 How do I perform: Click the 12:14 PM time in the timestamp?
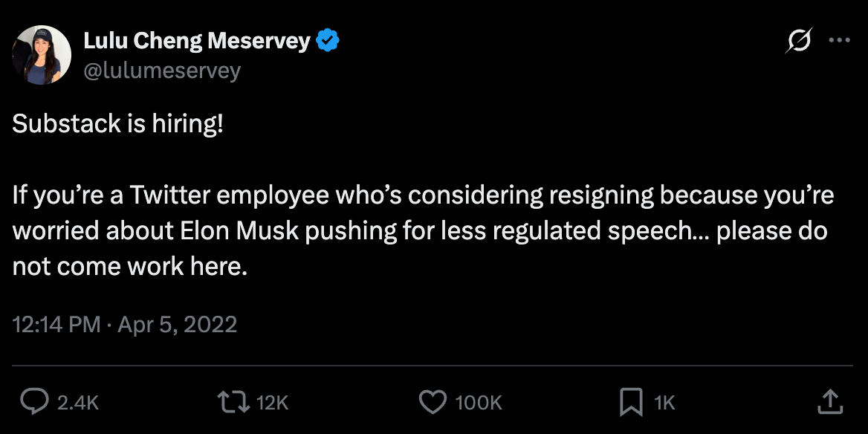pyautogui.click(x=56, y=325)
